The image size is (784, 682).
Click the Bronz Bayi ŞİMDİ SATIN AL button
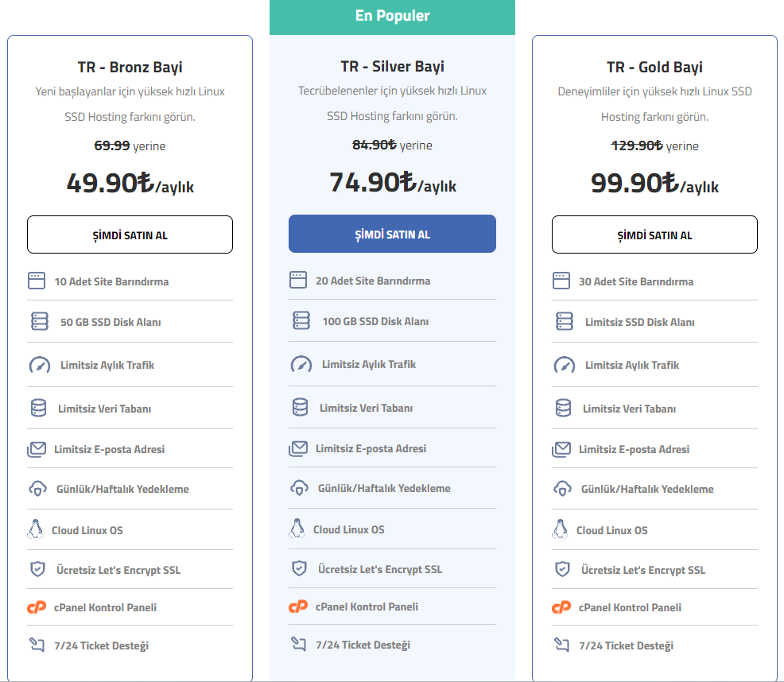tap(130, 234)
